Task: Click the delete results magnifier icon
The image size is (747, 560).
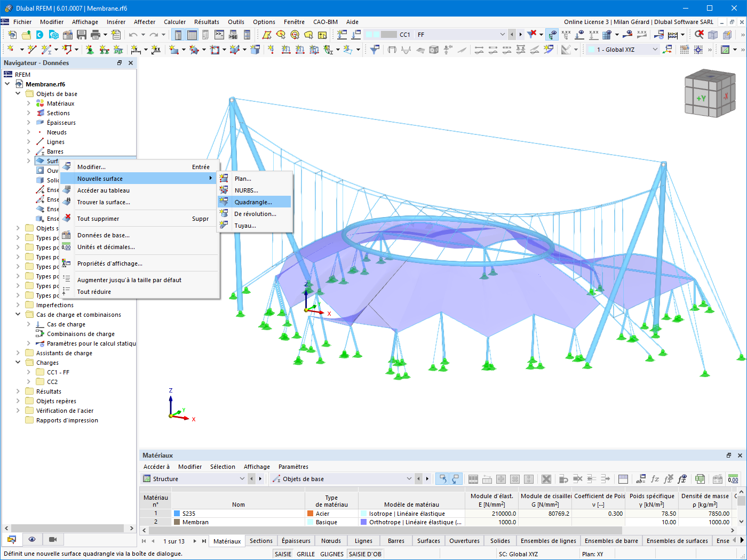Action: tap(699, 35)
